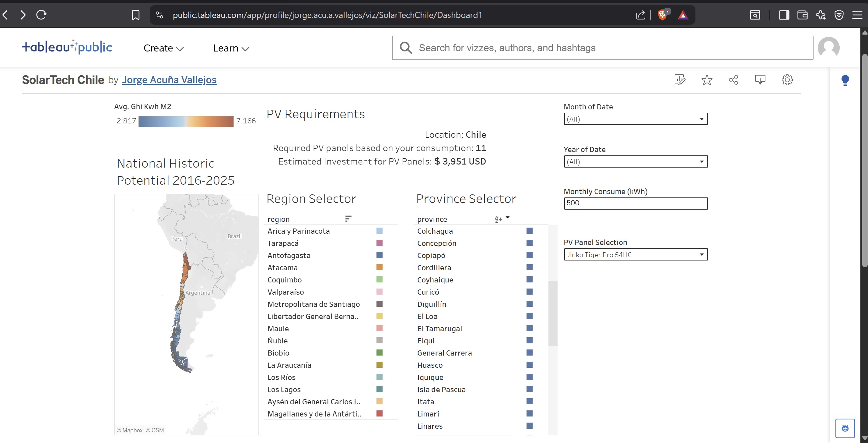Viewport: 868px width, 443px height.
Task: Open Jorge Acuña Vallejos author profile
Action: [169, 80]
